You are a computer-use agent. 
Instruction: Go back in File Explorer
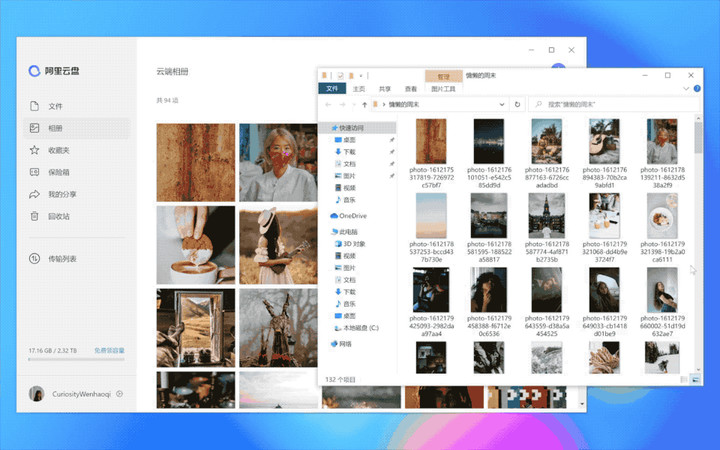[x=328, y=105]
